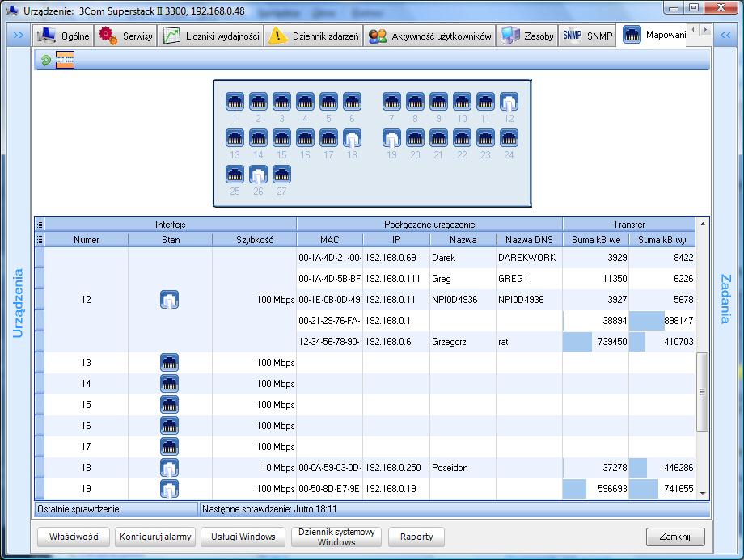Click the Raporty button
The width and height of the screenshot is (744, 560).
click(416, 537)
